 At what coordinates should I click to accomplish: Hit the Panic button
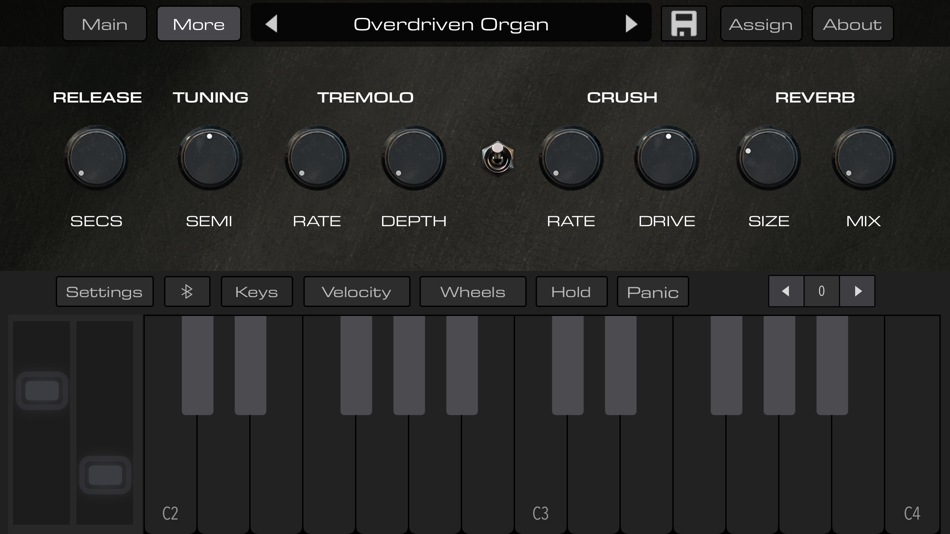coord(653,292)
